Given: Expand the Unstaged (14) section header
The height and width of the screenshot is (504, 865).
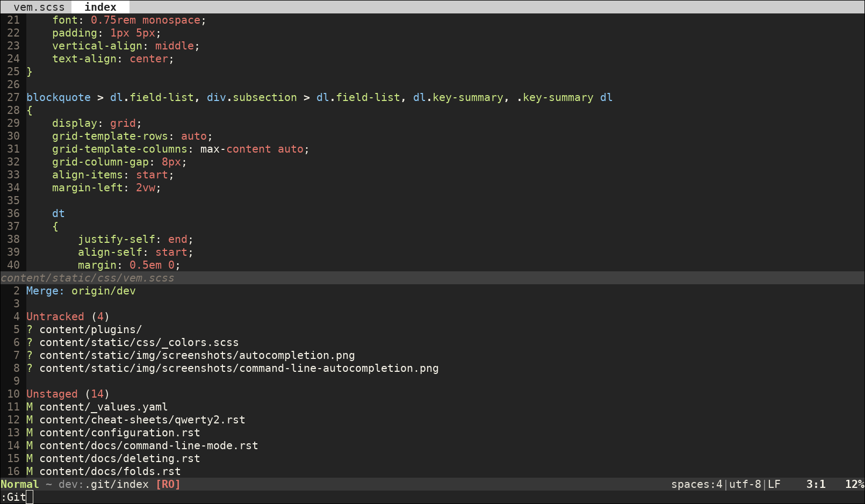Looking at the screenshot, I should pyautogui.click(x=68, y=394).
